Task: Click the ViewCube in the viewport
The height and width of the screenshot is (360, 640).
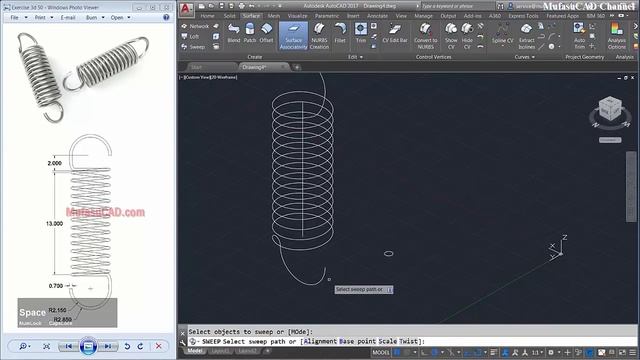Action: [610, 109]
